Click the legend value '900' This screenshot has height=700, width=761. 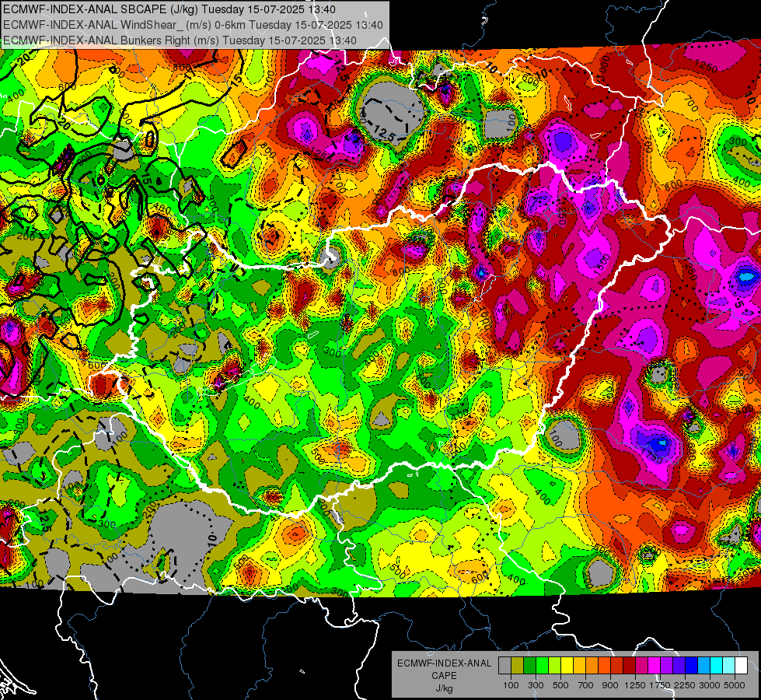coord(610,685)
